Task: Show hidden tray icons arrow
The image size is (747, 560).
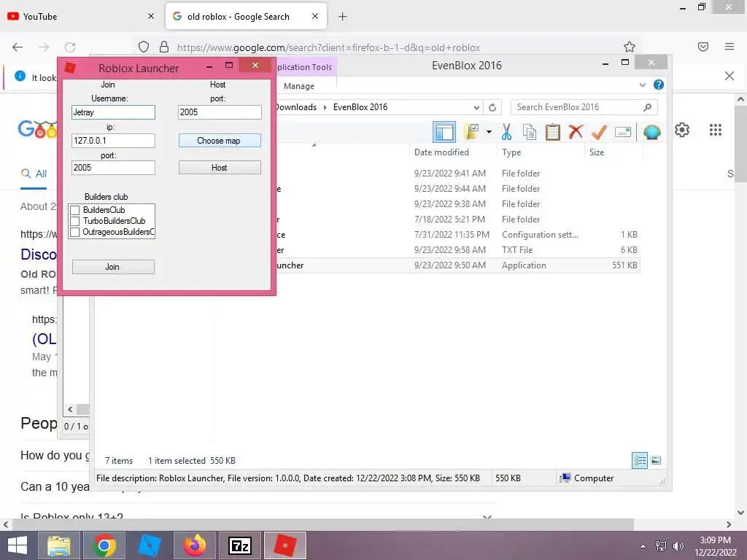Action: click(643, 546)
